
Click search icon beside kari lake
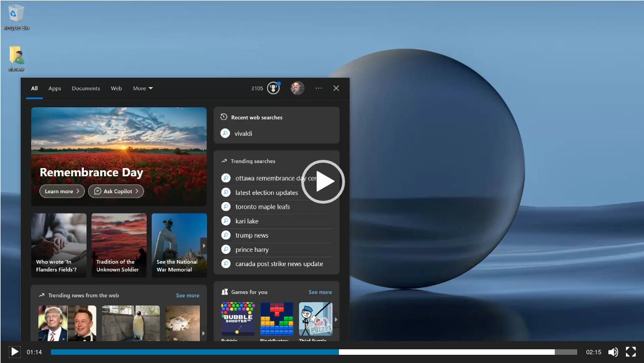pos(226,221)
